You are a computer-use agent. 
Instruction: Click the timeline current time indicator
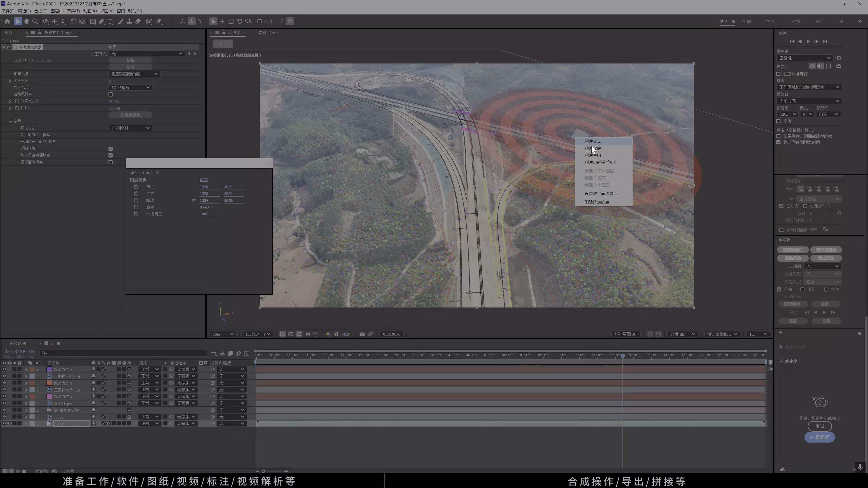click(622, 356)
